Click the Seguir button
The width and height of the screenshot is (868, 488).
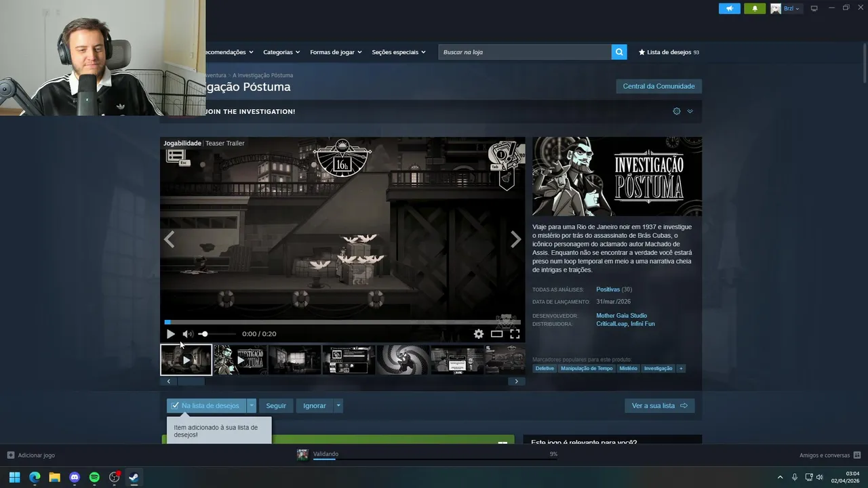(276, 405)
